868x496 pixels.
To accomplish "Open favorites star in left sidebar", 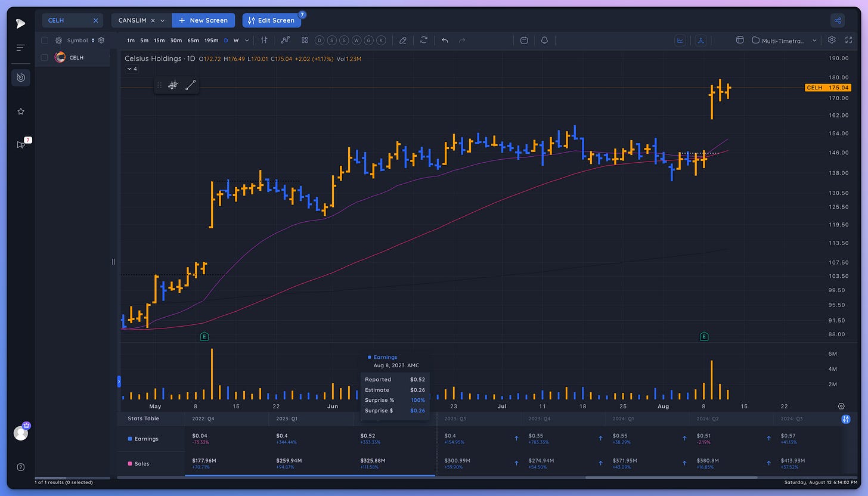I will coord(20,111).
